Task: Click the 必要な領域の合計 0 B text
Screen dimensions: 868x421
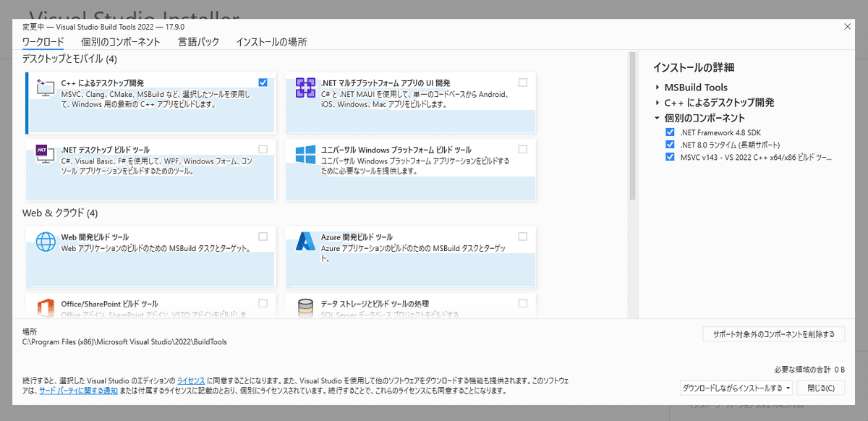Action: point(809,370)
